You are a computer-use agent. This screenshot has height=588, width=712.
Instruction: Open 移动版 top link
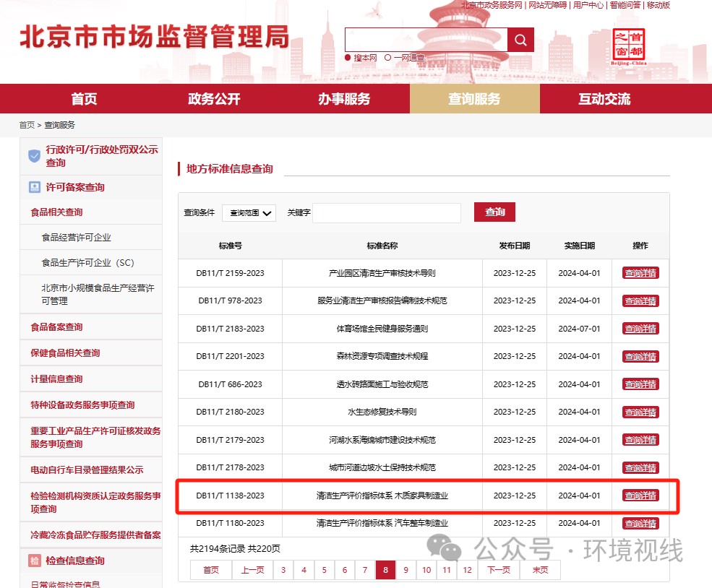click(658, 5)
